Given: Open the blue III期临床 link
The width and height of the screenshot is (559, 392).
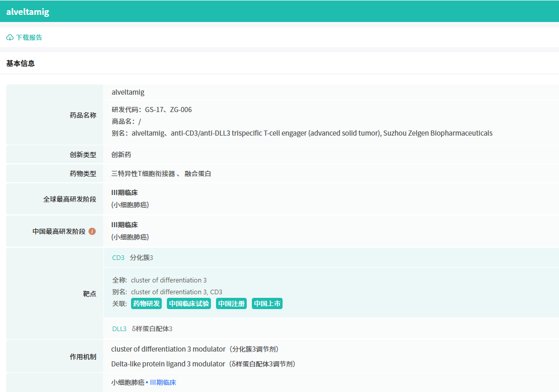Looking at the screenshot, I should click(163, 382).
